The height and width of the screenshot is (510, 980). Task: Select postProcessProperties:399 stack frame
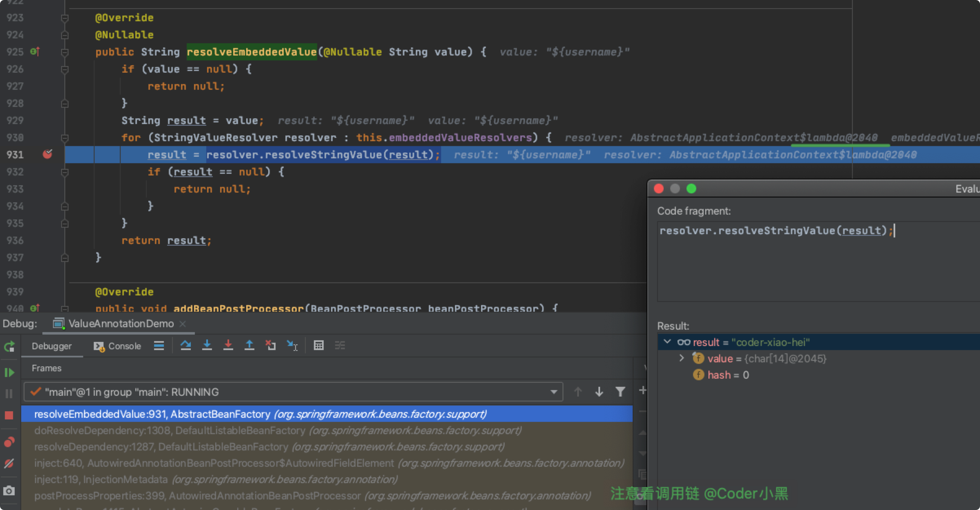[x=327, y=496]
